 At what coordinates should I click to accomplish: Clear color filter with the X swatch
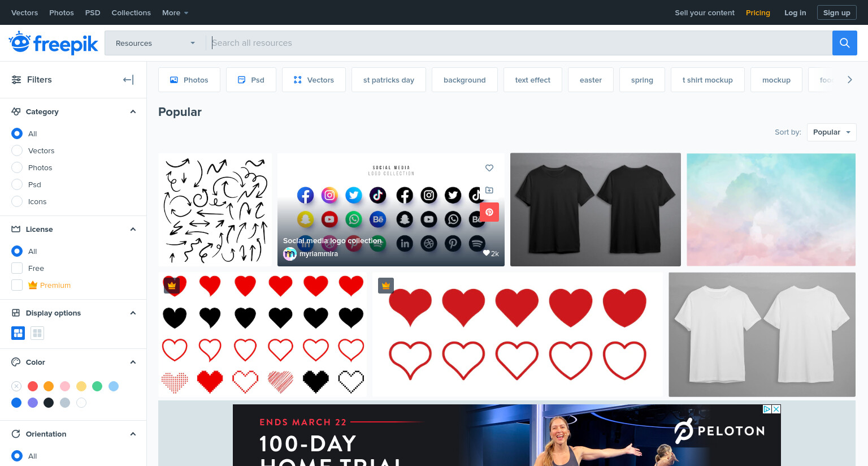(16, 386)
